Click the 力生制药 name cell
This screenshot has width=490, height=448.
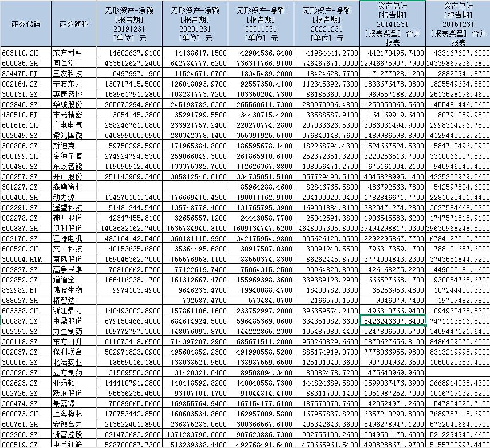coord(74,331)
